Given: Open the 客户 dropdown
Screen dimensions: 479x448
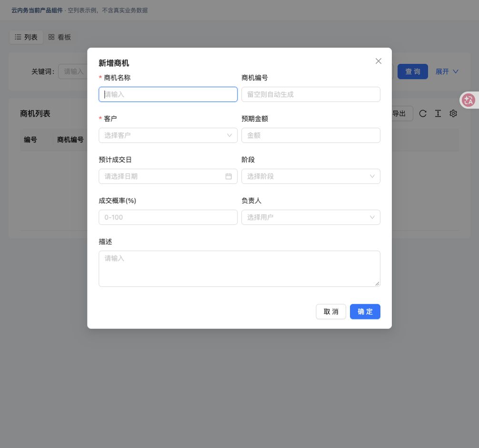Looking at the screenshot, I should pyautogui.click(x=168, y=135).
